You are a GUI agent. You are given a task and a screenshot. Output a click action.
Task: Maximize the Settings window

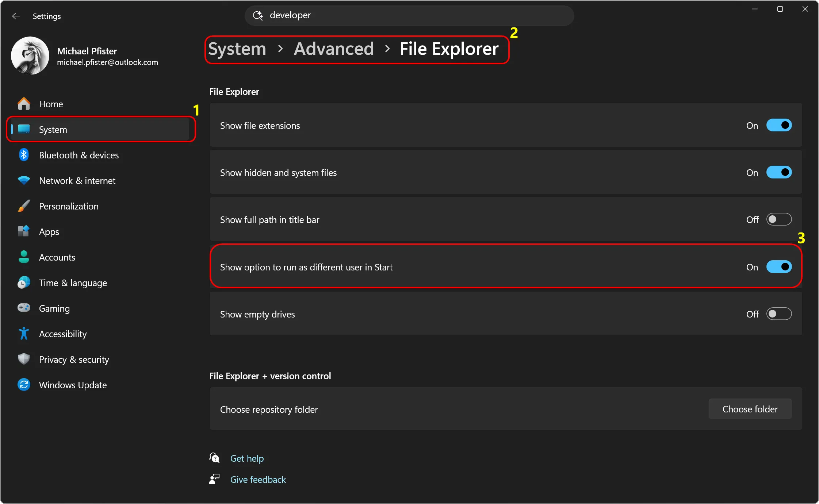click(x=780, y=9)
